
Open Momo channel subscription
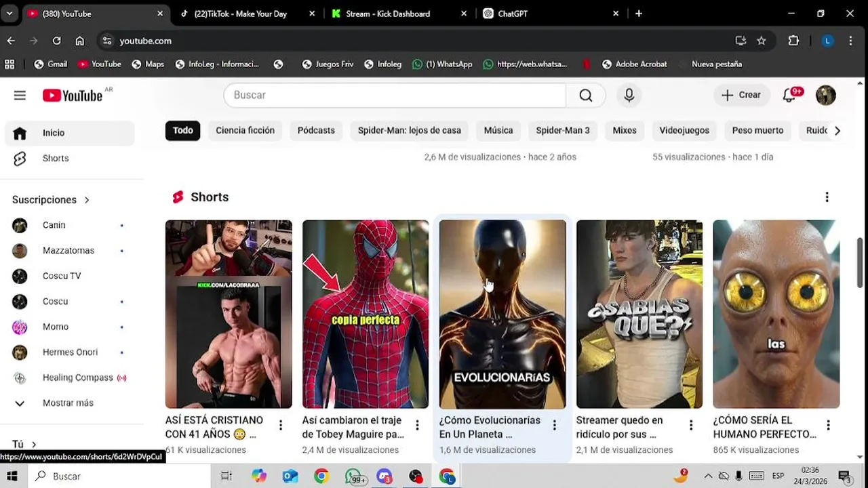click(x=70, y=327)
